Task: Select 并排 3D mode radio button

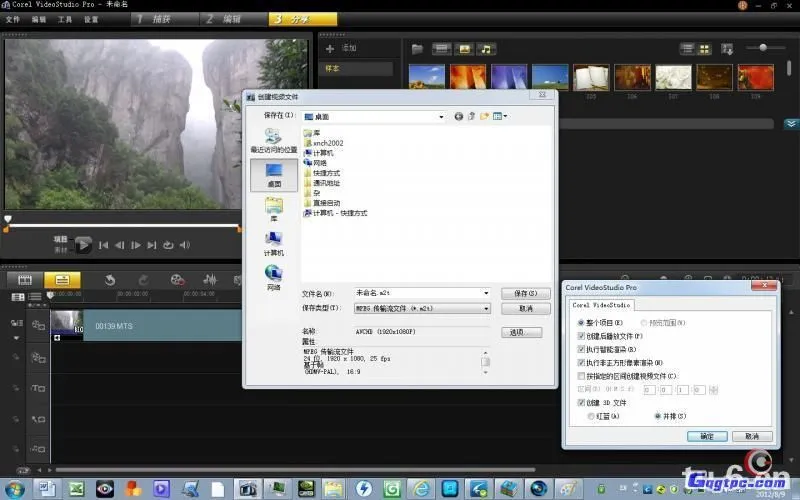Action: [658, 416]
